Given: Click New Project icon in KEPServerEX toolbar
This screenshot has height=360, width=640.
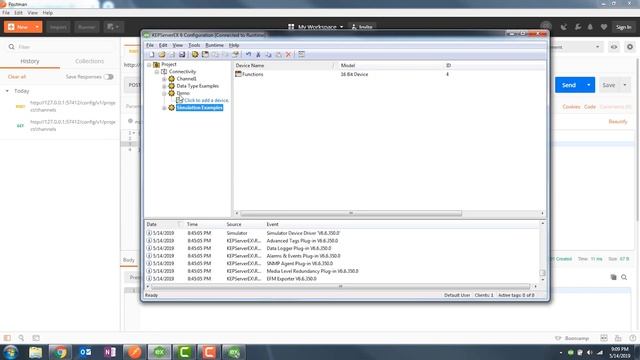Looking at the screenshot, I should tap(152, 55).
